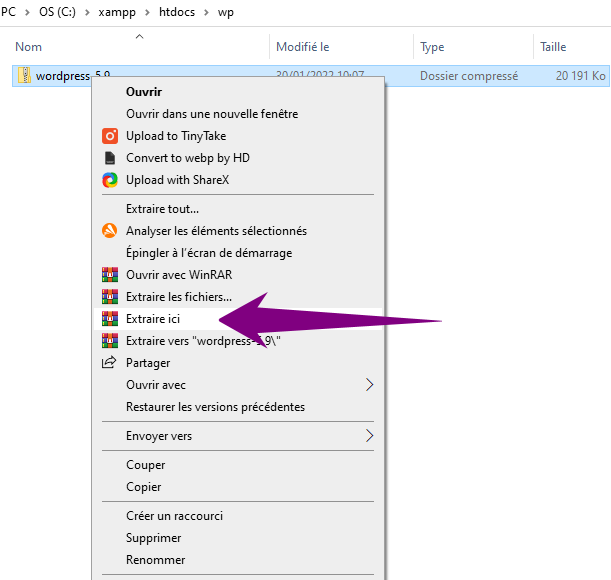Click the Avast icon next to Analyser

point(110,231)
